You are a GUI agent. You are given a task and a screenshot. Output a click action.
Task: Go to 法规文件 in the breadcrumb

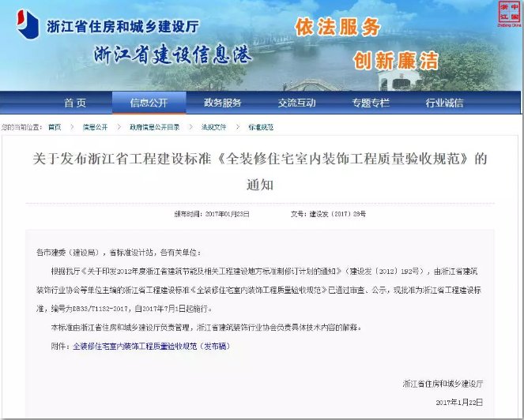pyautogui.click(x=214, y=127)
